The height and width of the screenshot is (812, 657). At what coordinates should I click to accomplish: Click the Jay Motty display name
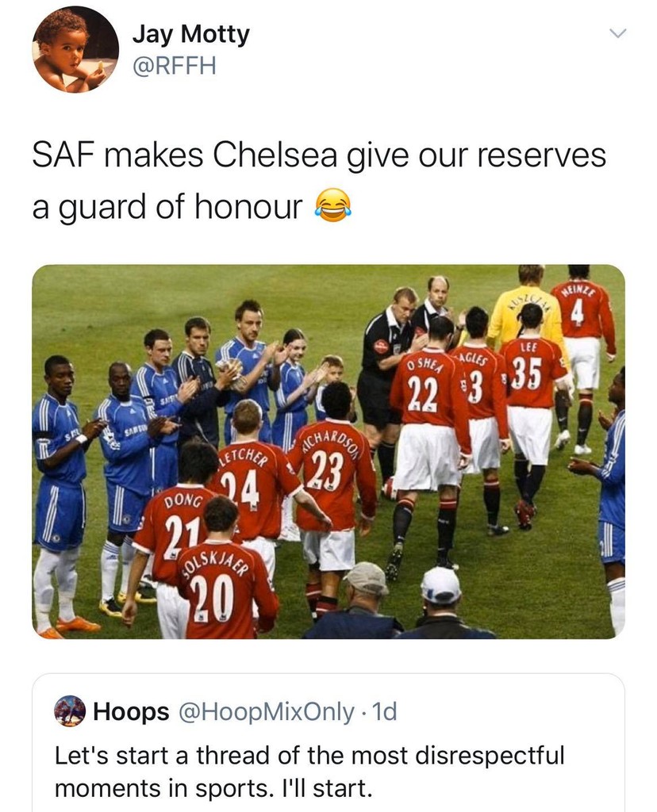190,34
